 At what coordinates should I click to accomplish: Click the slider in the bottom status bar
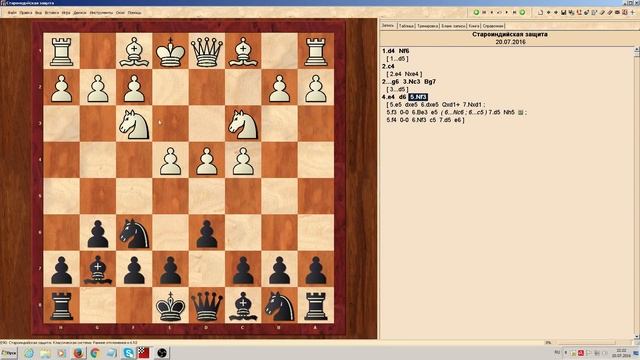(586, 342)
